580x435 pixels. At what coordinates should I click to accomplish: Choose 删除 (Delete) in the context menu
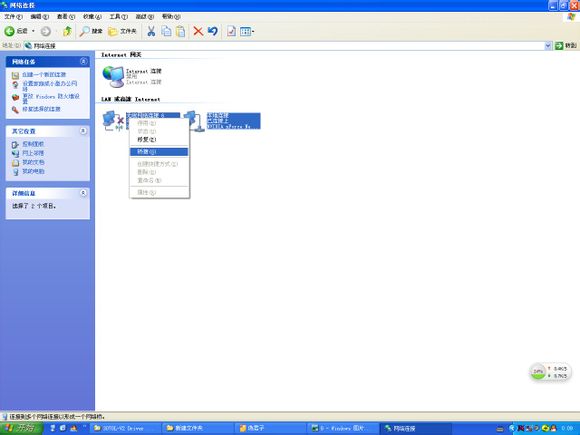159,172
